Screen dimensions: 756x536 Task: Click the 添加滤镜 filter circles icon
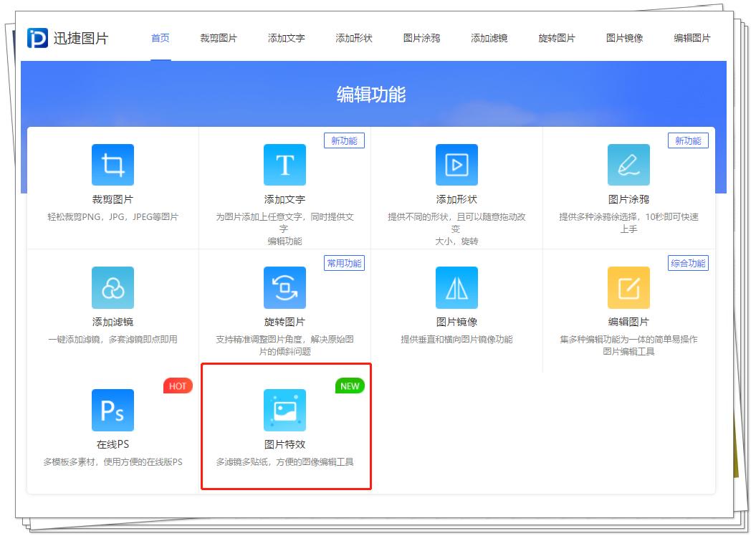pyautogui.click(x=113, y=287)
